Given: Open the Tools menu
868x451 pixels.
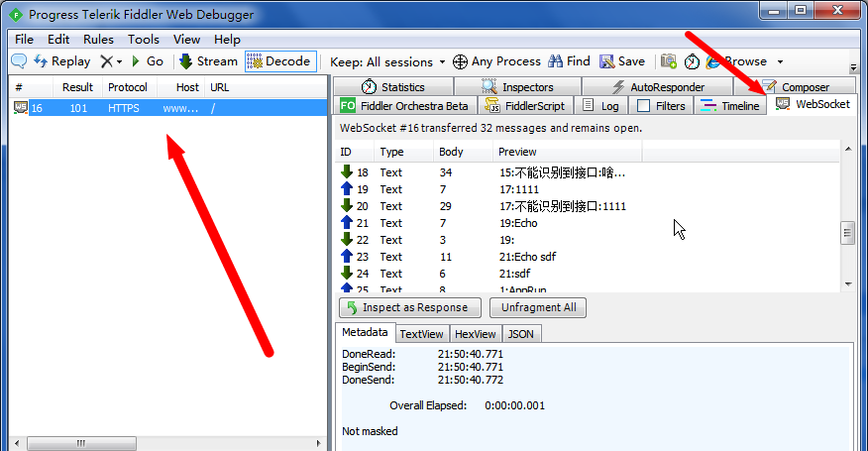Looking at the screenshot, I should point(144,40).
